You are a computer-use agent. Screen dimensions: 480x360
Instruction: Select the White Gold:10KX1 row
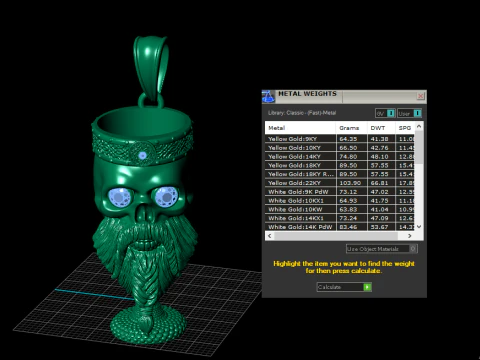(340, 200)
